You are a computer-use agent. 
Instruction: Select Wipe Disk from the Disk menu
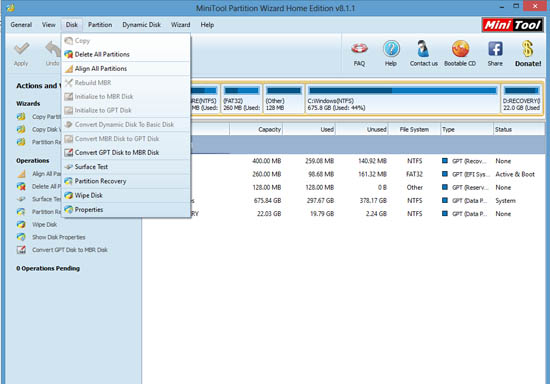coord(126,195)
